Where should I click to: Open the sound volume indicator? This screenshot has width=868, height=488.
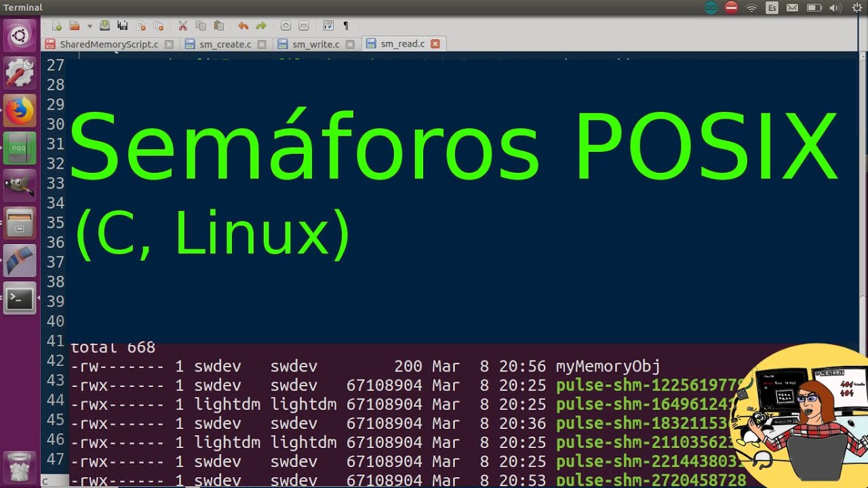pos(835,7)
